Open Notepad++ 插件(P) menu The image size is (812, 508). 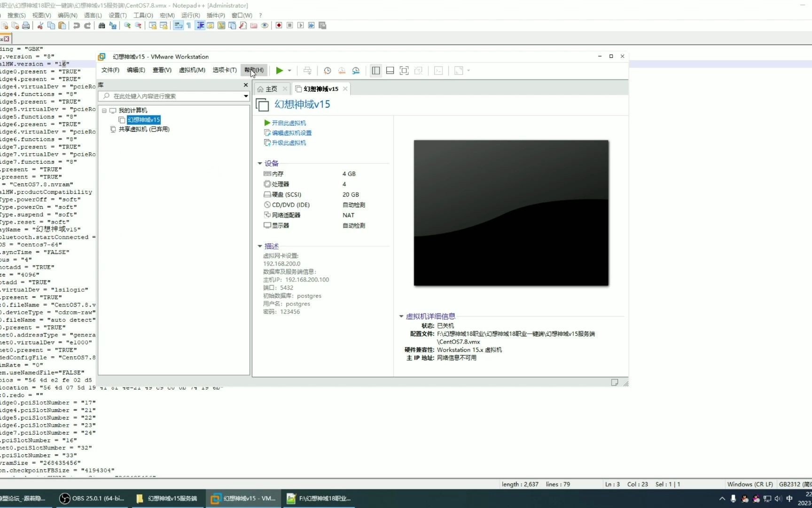216,16
